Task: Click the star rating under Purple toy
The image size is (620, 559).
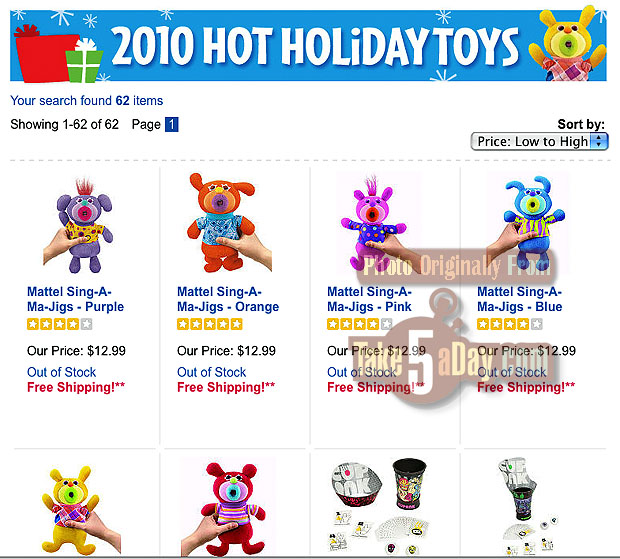Action: coord(60,325)
